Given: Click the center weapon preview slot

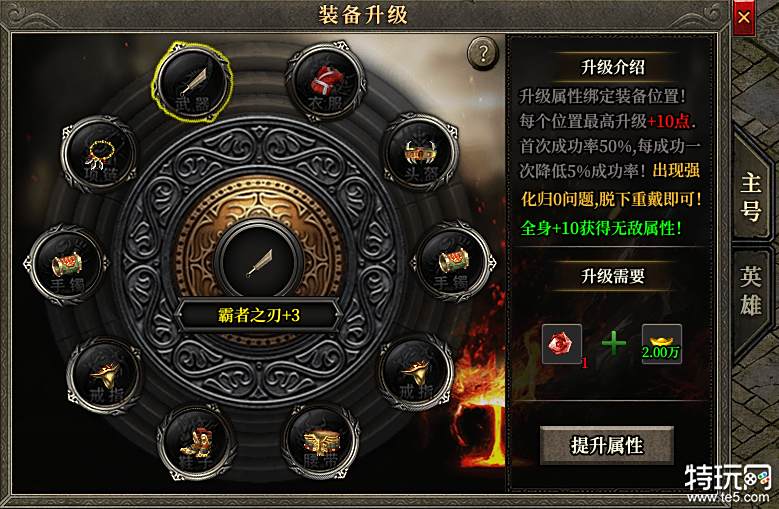Looking at the screenshot, I should point(259,261).
